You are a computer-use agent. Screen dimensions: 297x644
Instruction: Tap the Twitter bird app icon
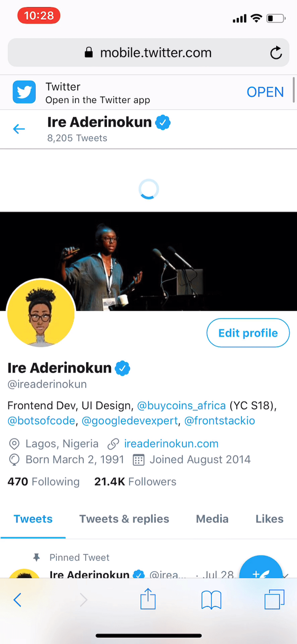click(24, 92)
